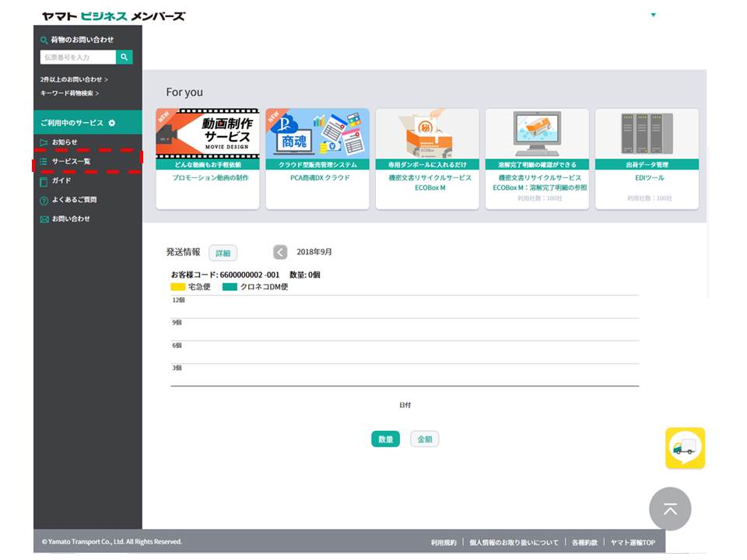
Task: Click the よくあるご質問 question mark icon
Action: pyautogui.click(x=44, y=200)
